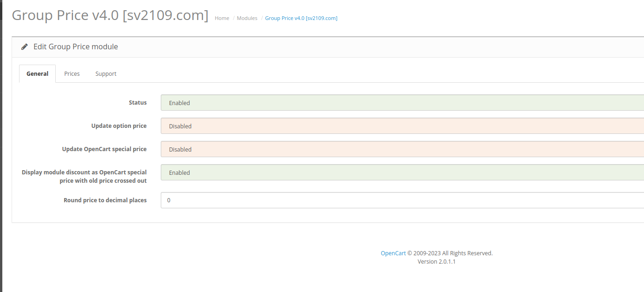Select the Support tab
The height and width of the screenshot is (292, 644).
[106, 74]
